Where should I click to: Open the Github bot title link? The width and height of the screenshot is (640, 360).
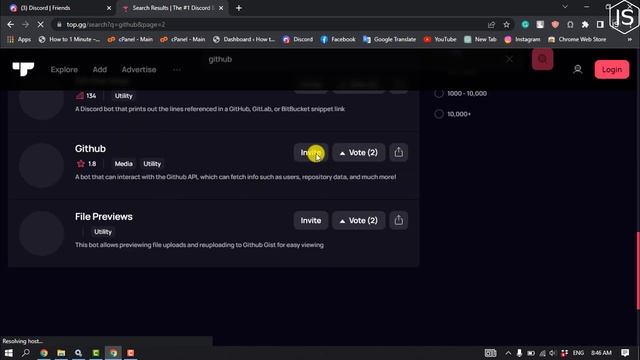pyautogui.click(x=90, y=149)
